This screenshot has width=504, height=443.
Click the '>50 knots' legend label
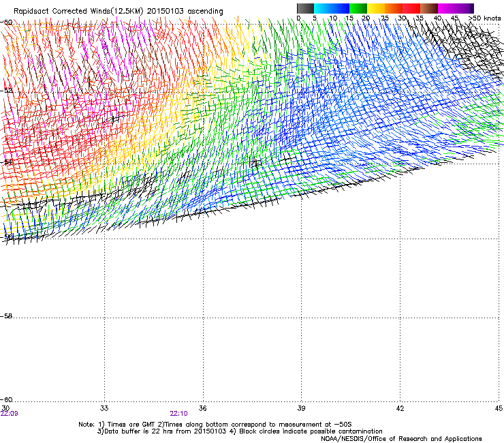(x=484, y=18)
